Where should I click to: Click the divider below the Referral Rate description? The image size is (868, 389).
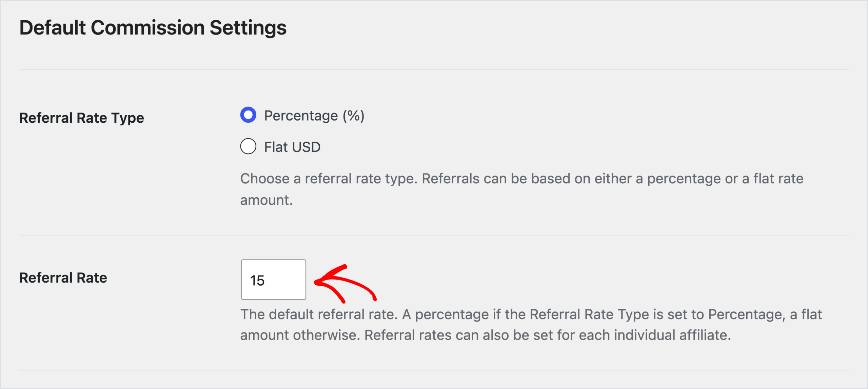point(434,370)
